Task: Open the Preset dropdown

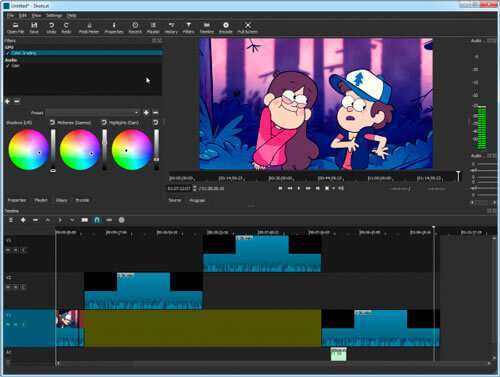Action: pos(92,113)
